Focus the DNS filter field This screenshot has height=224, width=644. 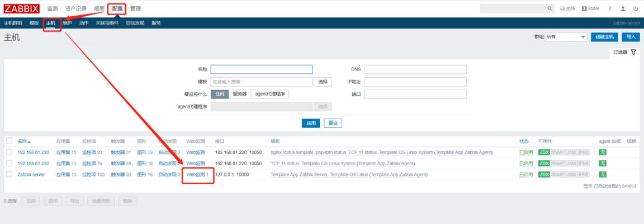click(416, 69)
